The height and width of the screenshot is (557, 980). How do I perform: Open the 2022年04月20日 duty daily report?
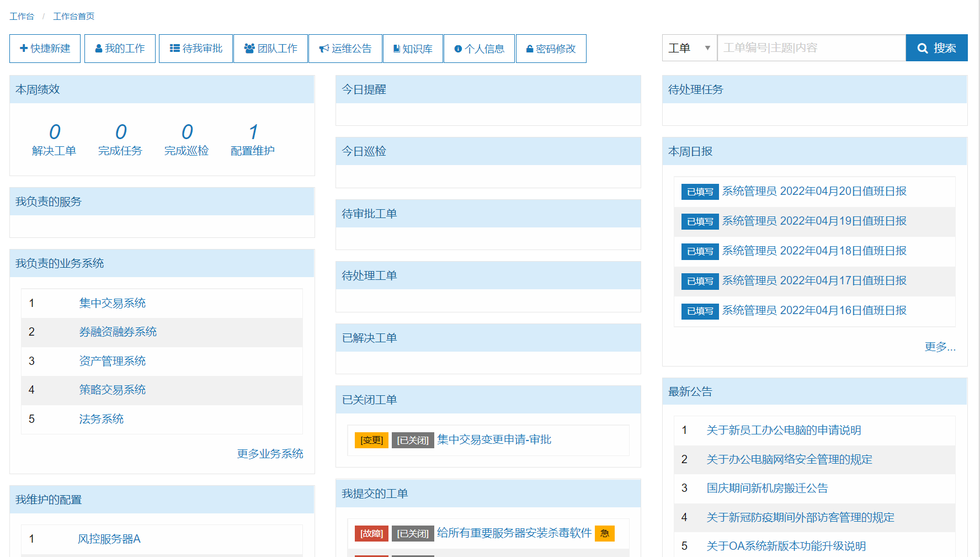point(814,191)
